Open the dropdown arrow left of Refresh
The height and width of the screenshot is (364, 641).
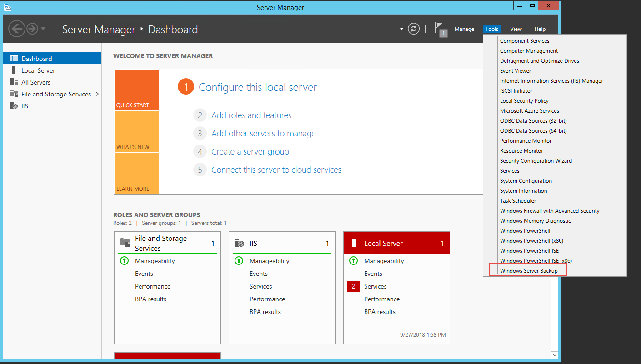coord(401,29)
